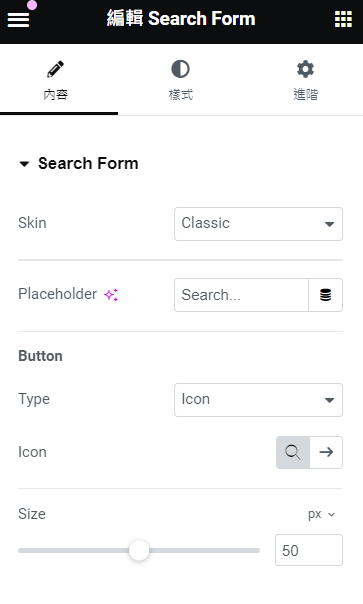Click the Search Form section title
This screenshot has height=604, width=363.
click(88, 163)
